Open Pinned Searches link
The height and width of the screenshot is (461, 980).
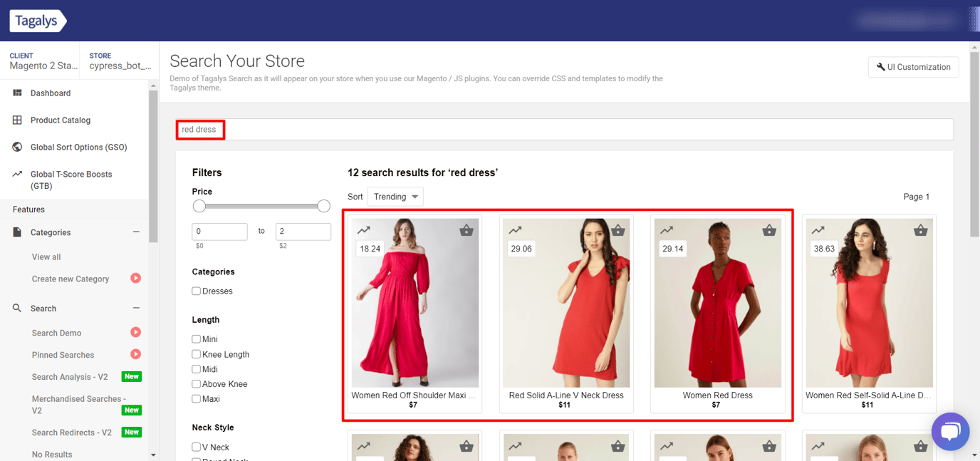63,356
